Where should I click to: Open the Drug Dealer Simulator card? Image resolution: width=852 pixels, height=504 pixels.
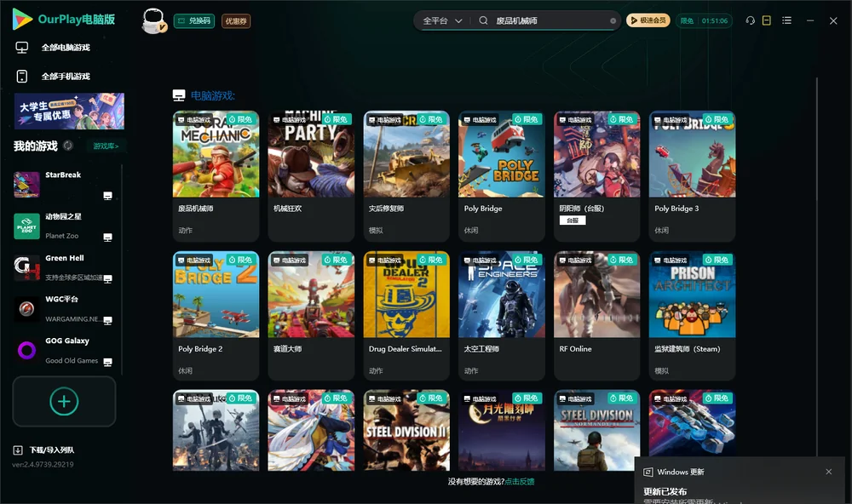(406, 316)
